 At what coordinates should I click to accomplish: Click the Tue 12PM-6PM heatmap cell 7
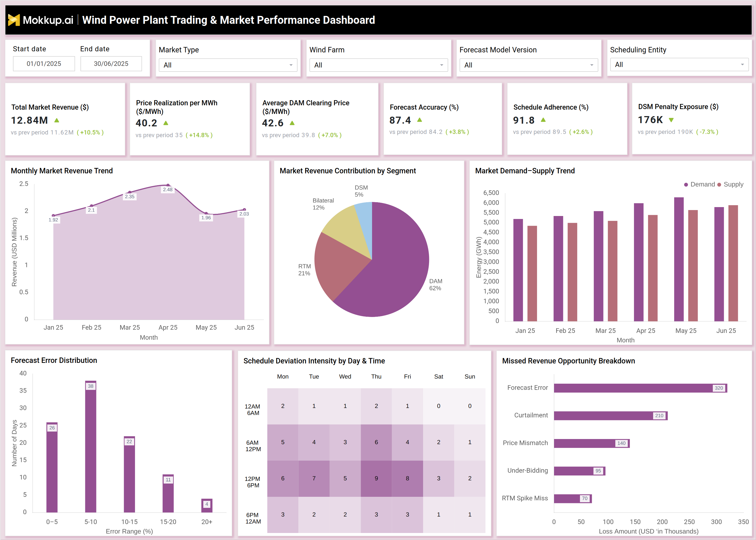314,478
